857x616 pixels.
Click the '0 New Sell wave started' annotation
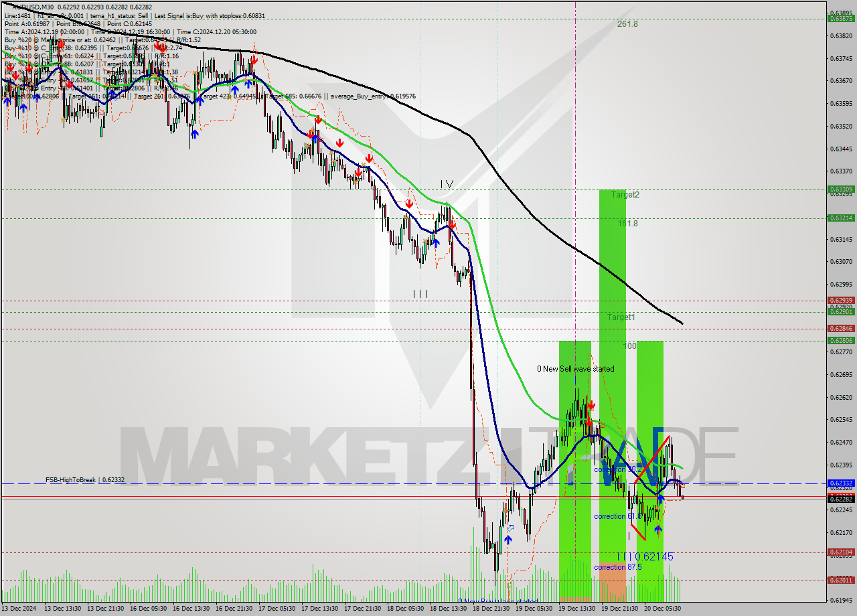(x=576, y=368)
